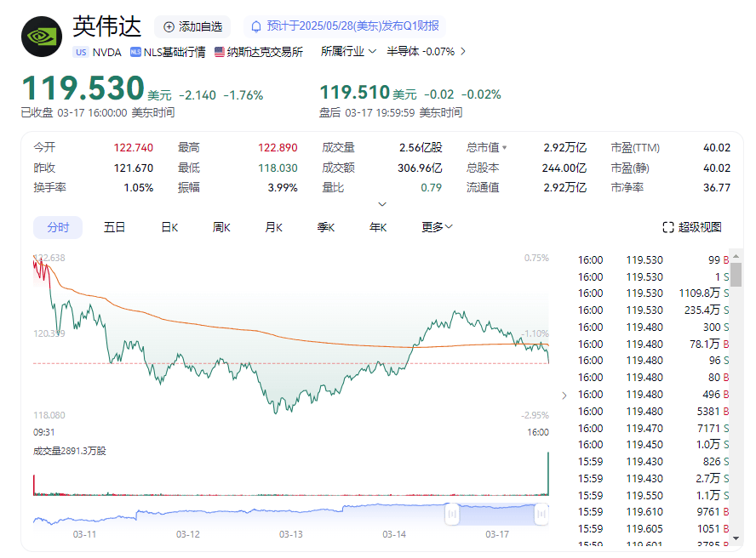The image size is (756, 558).
Task: Switch to the 年K chart tab
Action: 378,227
